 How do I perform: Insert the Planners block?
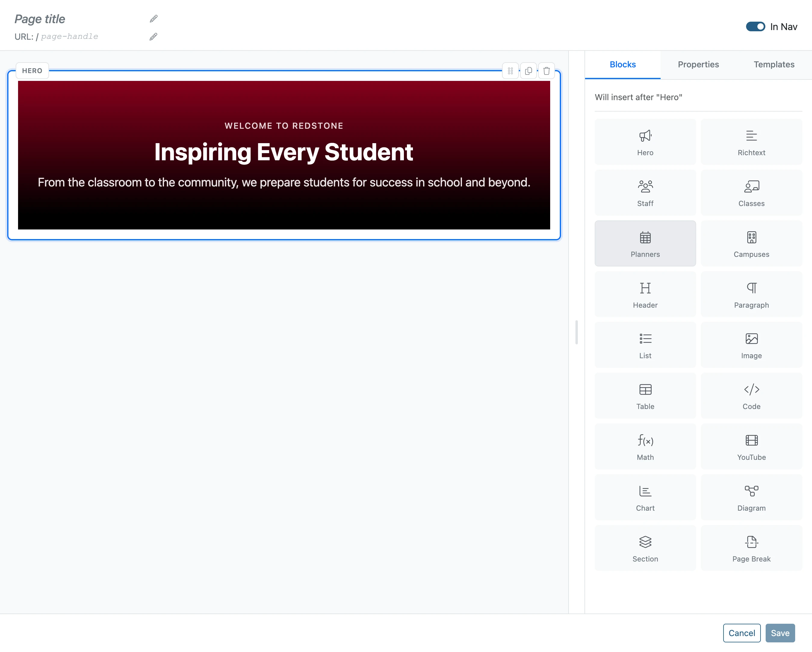pyautogui.click(x=645, y=244)
